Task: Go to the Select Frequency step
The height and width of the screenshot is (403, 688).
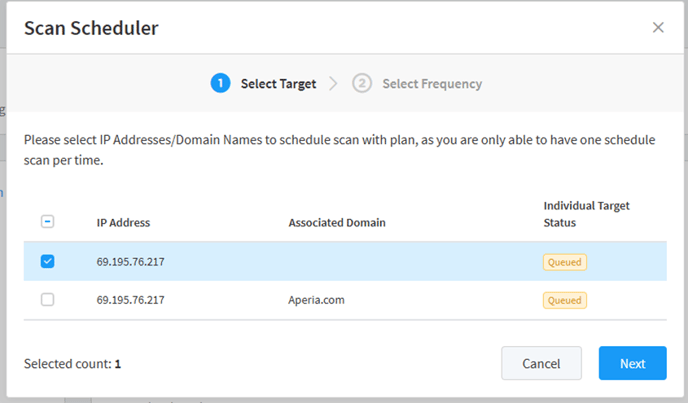Action: (x=432, y=84)
